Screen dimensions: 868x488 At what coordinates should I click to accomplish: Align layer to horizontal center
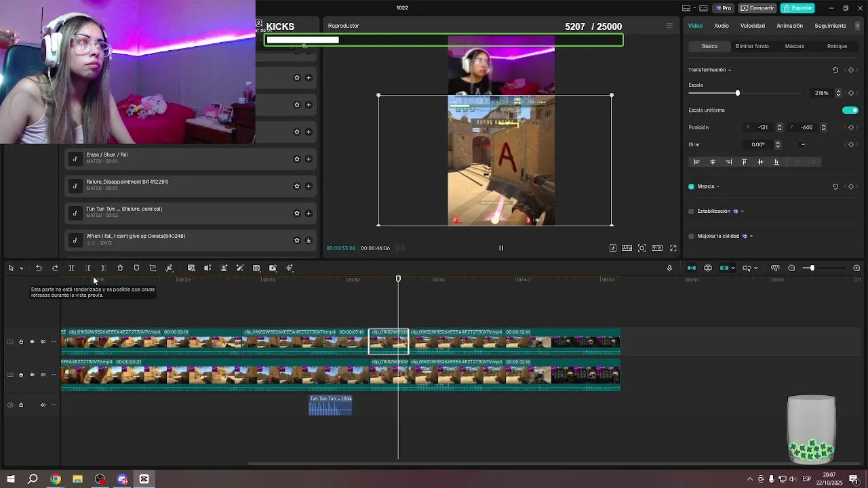[713, 162]
